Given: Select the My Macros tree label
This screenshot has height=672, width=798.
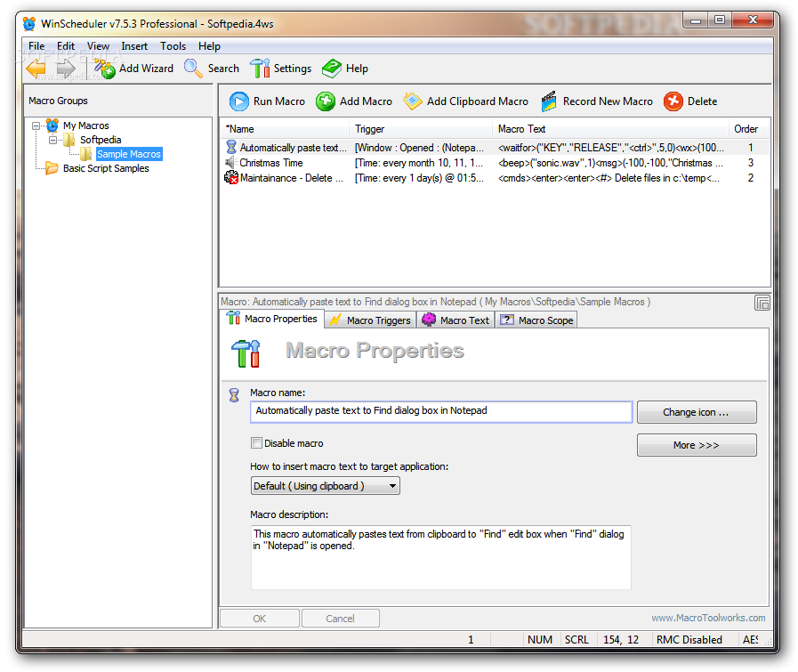Looking at the screenshot, I should (86, 125).
